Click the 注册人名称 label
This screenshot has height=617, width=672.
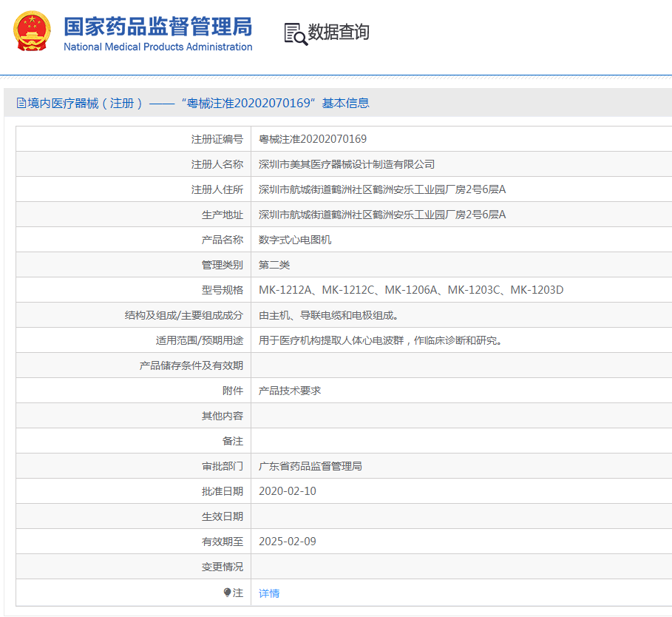pyautogui.click(x=217, y=164)
